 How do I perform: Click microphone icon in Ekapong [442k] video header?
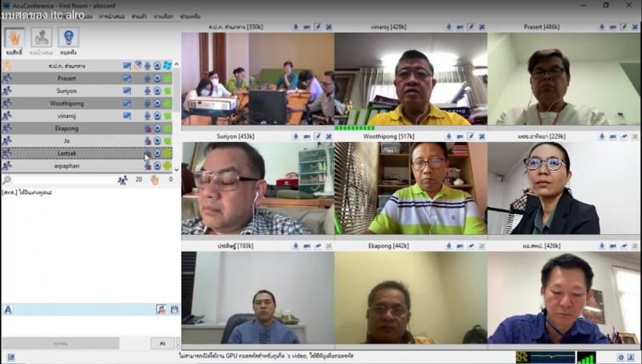[x=449, y=246]
